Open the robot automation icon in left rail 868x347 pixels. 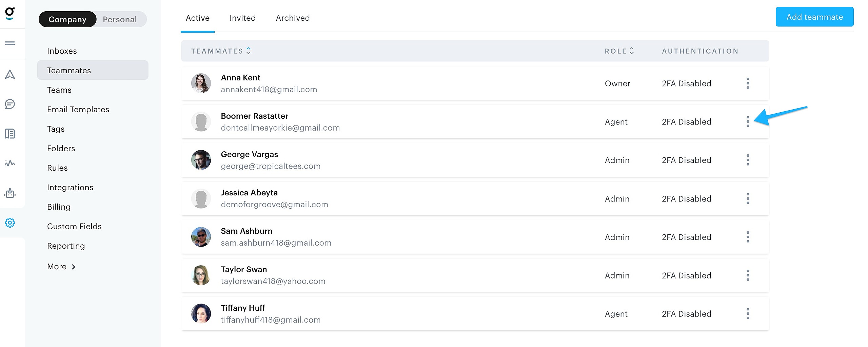coord(10,193)
